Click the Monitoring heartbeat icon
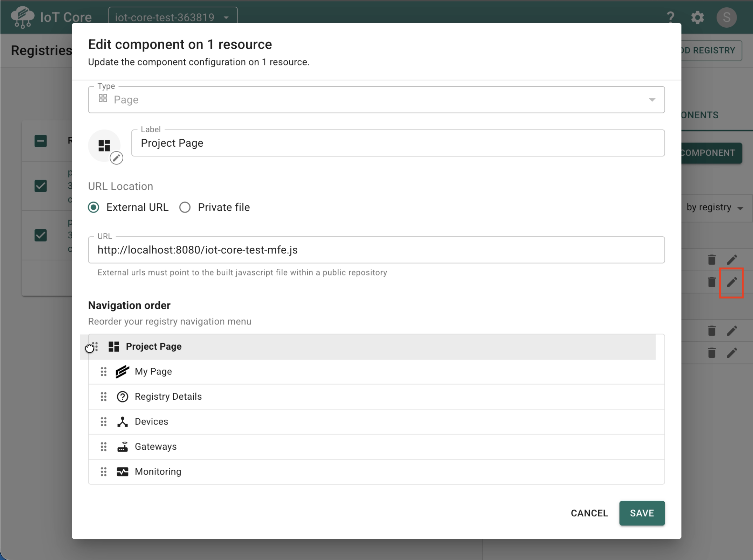Image resolution: width=753 pixels, height=560 pixels. pyautogui.click(x=122, y=472)
